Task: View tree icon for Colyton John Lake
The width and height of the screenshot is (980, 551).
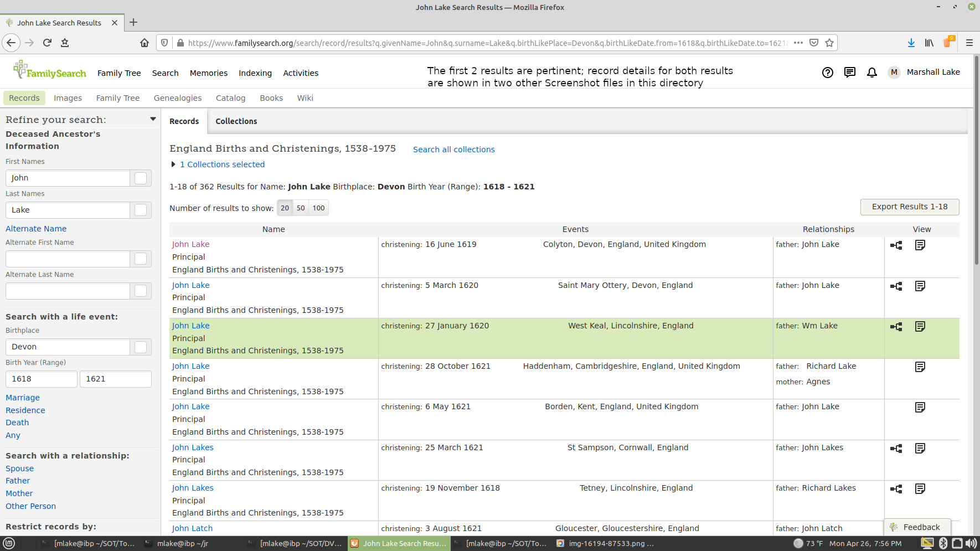Action: [896, 245]
